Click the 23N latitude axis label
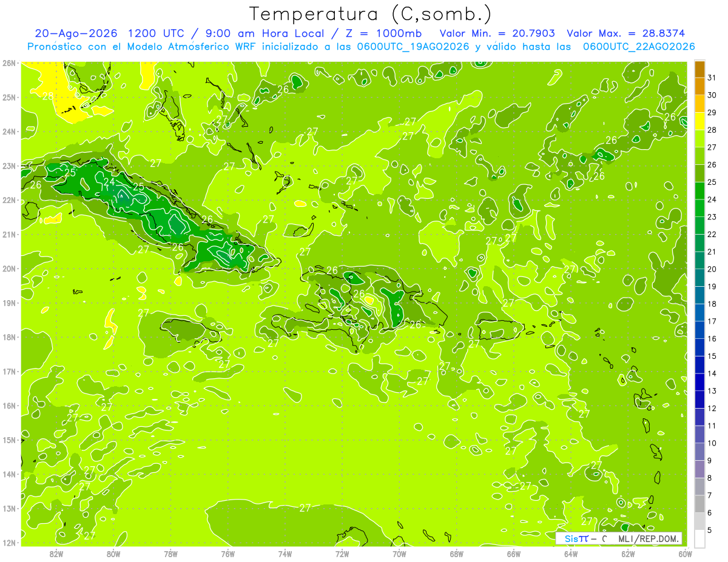 coord(8,166)
